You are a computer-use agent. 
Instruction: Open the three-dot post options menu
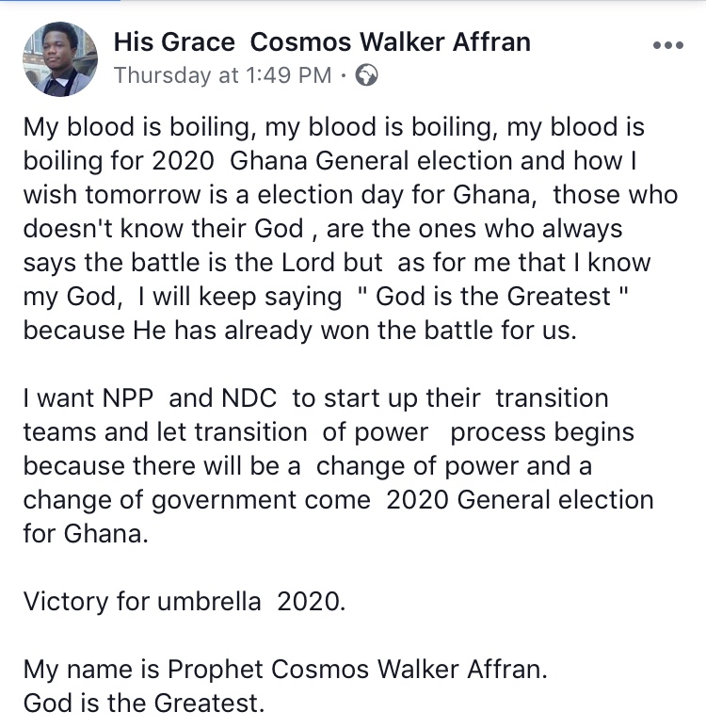tap(668, 45)
